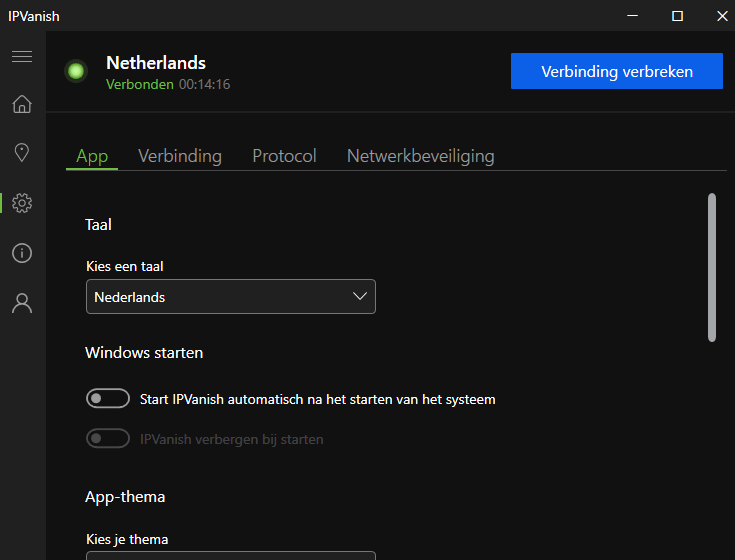
Task: Click the green connection status indicator
Action: pos(76,71)
